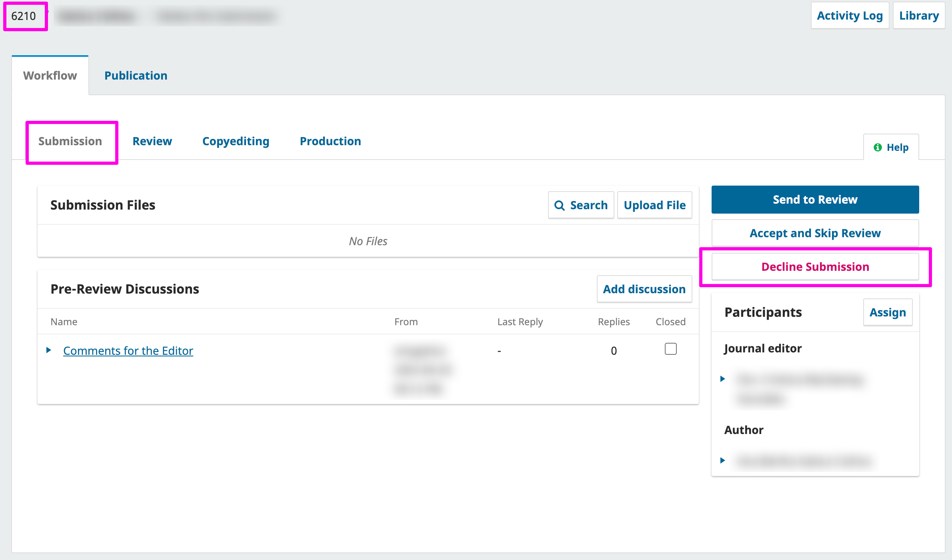Assign a participant to the submission
This screenshot has width=952, height=560.
coord(887,312)
